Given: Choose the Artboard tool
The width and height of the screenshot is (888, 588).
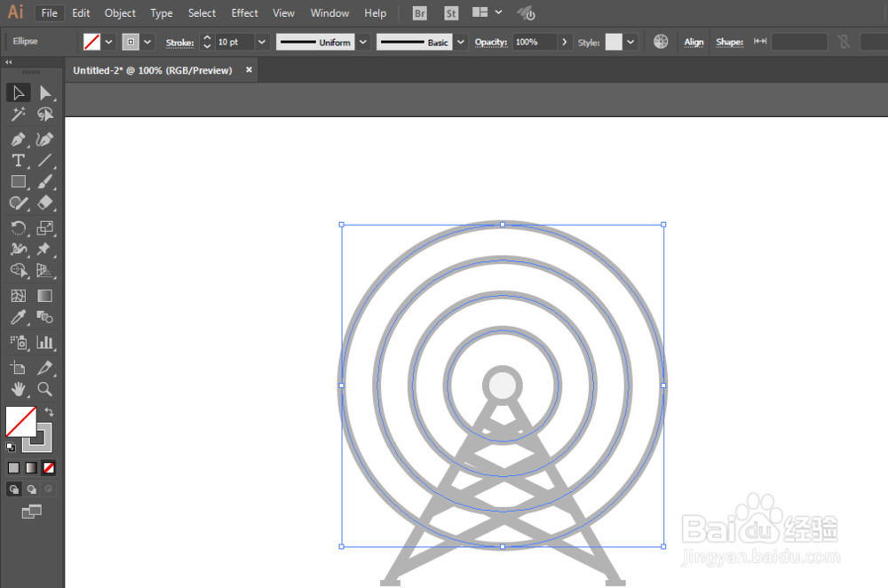Looking at the screenshot, I should click(x=18, y=368).
